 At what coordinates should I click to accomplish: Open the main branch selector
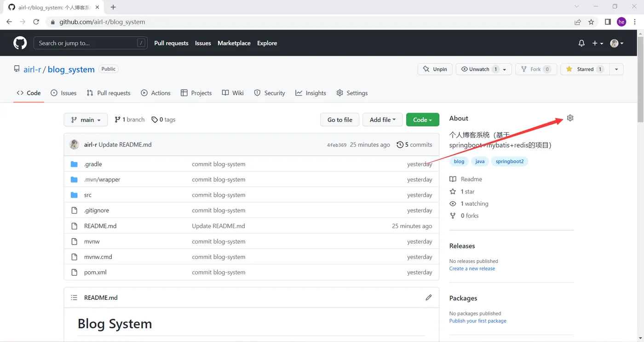[x=86, y=120]
